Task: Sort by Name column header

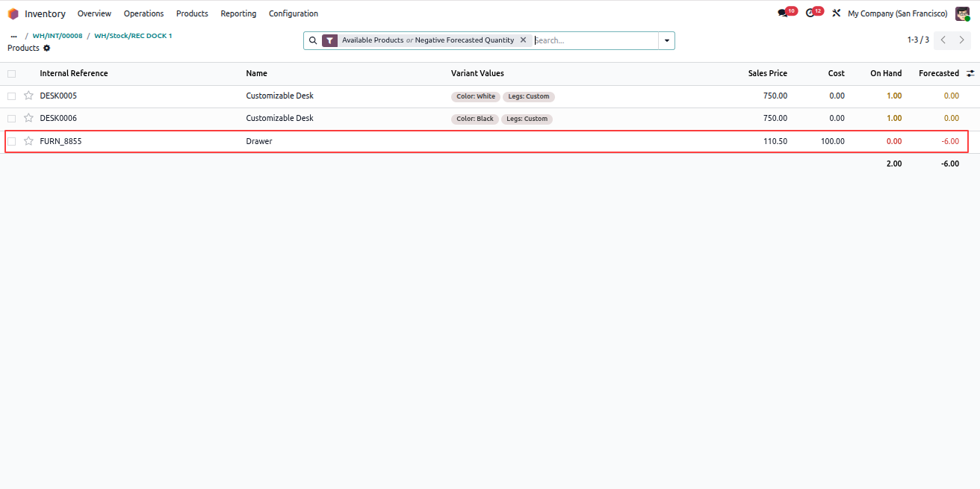Action: pos(256,73)
